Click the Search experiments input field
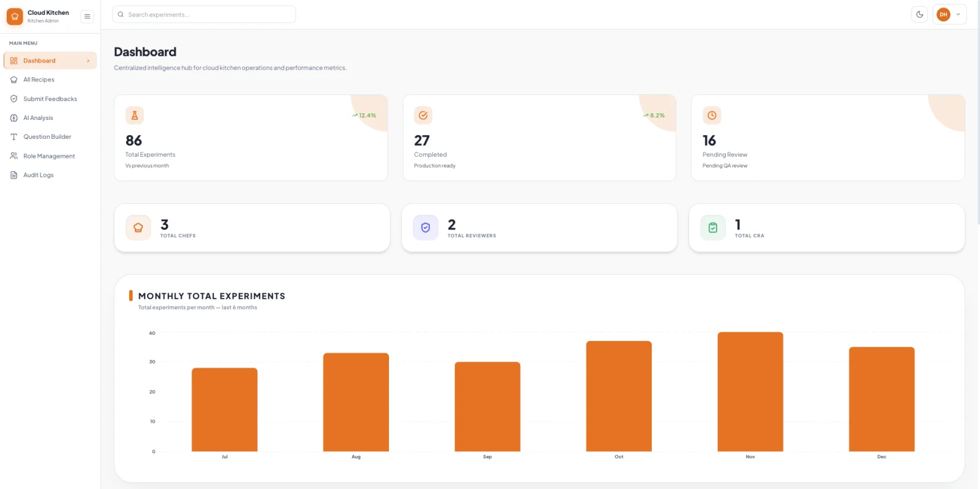 [204, 15]
